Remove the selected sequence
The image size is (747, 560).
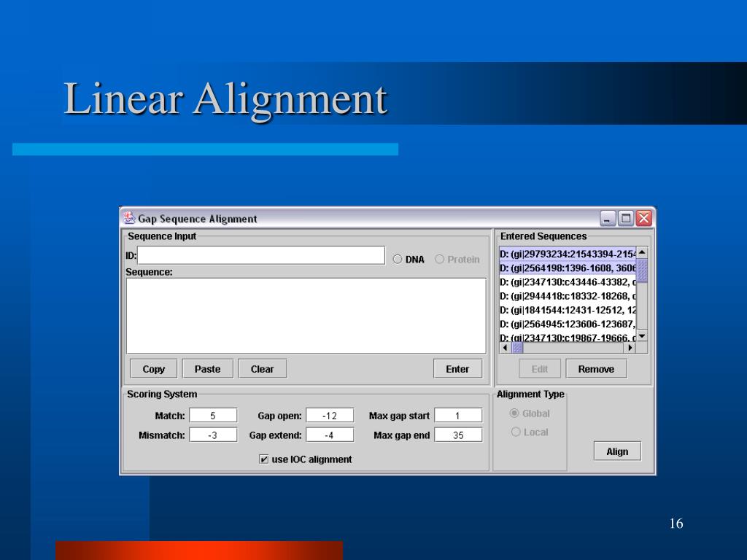[x=596, y=368]
